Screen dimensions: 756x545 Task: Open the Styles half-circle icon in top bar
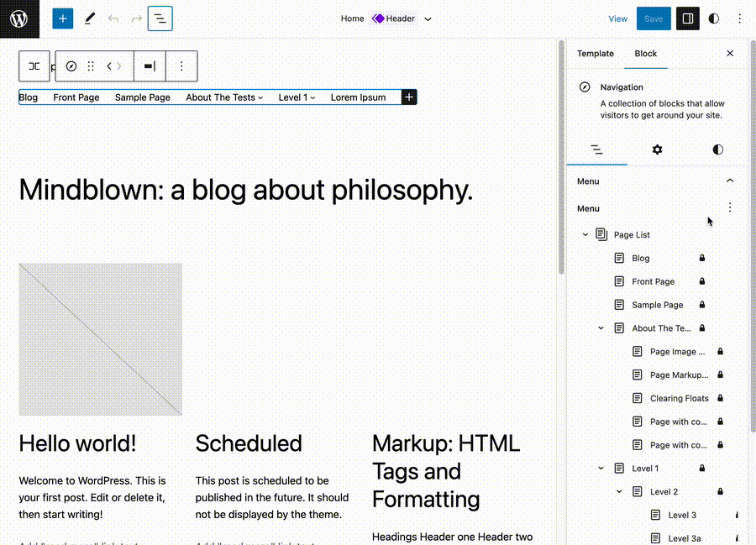(x=714, y=18)
